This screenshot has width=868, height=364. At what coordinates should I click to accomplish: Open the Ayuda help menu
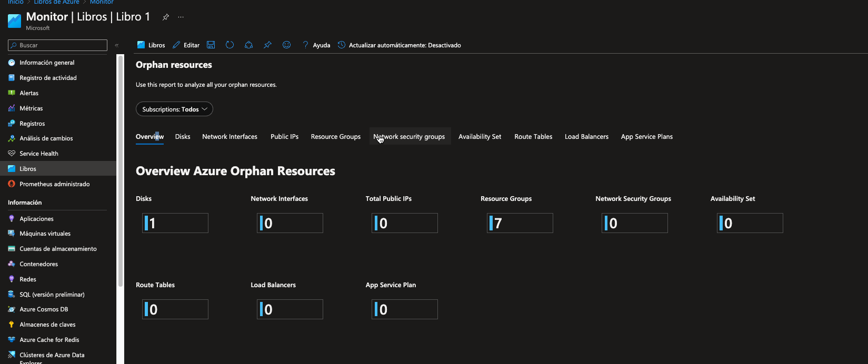point(316,45)
